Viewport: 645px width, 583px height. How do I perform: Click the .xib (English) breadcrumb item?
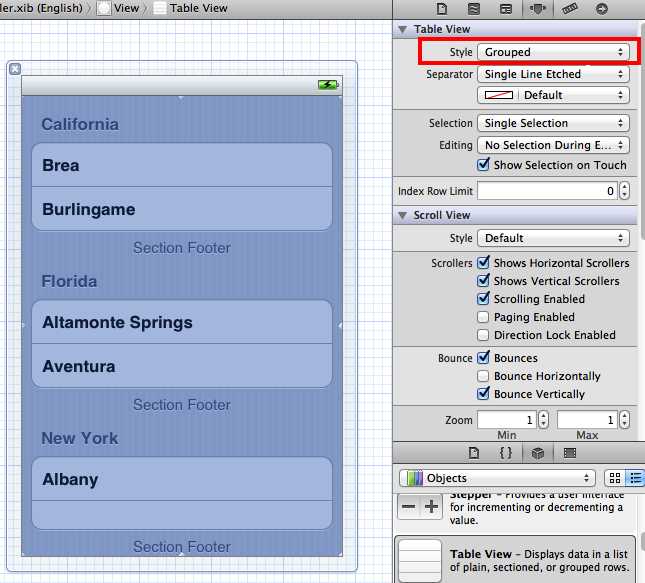(42, 8)
